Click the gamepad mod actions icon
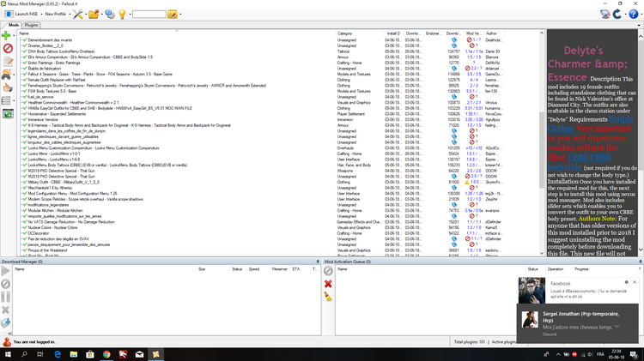Viewport: 644px width, 361px height. pyautogui.click(x=6, y=75)
